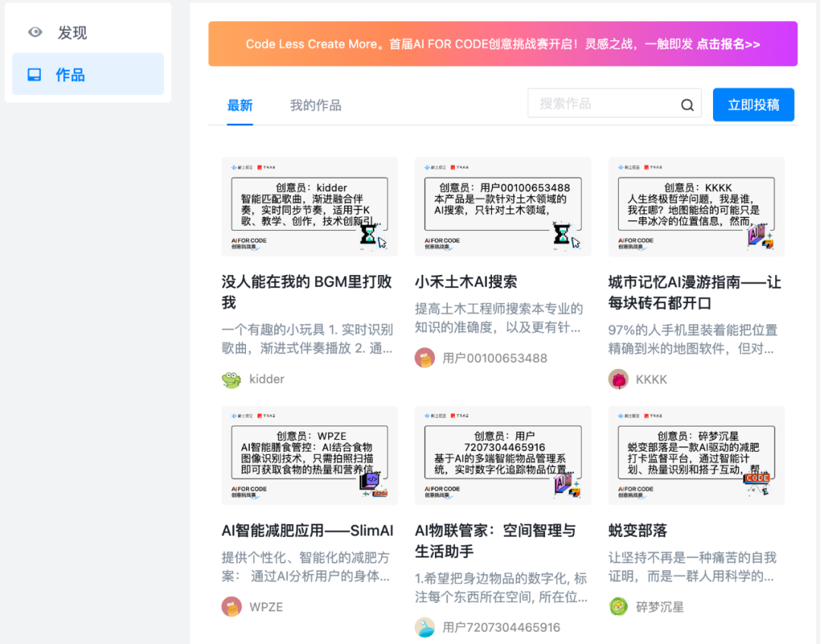
Task: Click the 立即投稿 button
Action: click(x=754, y=105)
